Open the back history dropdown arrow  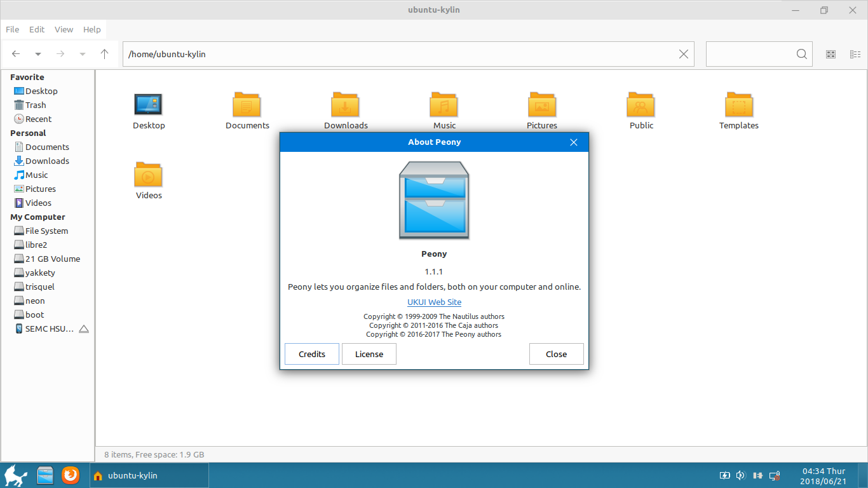(37, 54)
